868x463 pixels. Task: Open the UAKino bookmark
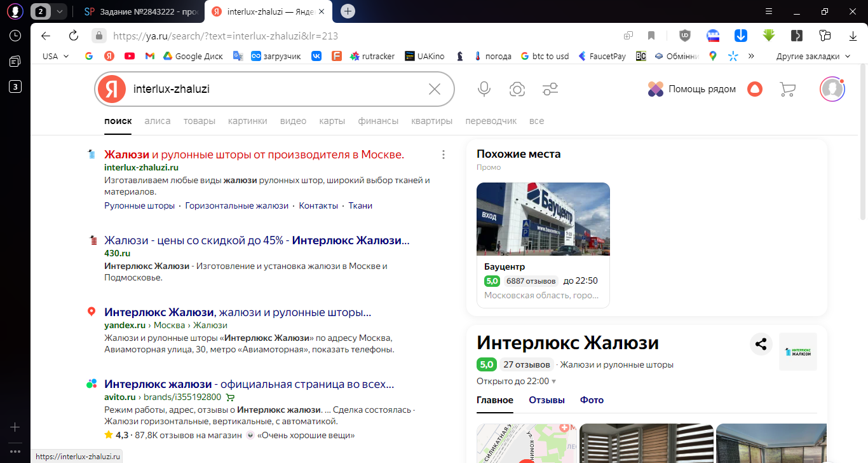click(x=424, y=56)
